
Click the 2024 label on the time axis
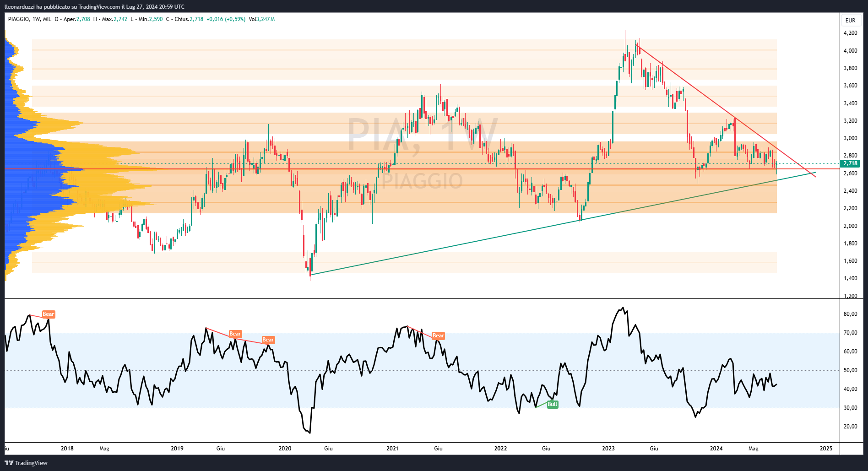tap(716, 449)
